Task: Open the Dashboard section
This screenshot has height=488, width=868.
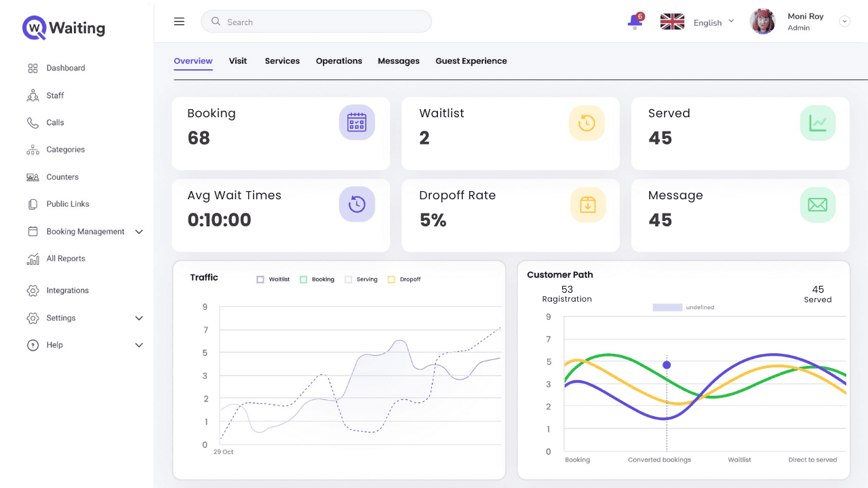Action: pyautogui.click(x=65, y=68)
